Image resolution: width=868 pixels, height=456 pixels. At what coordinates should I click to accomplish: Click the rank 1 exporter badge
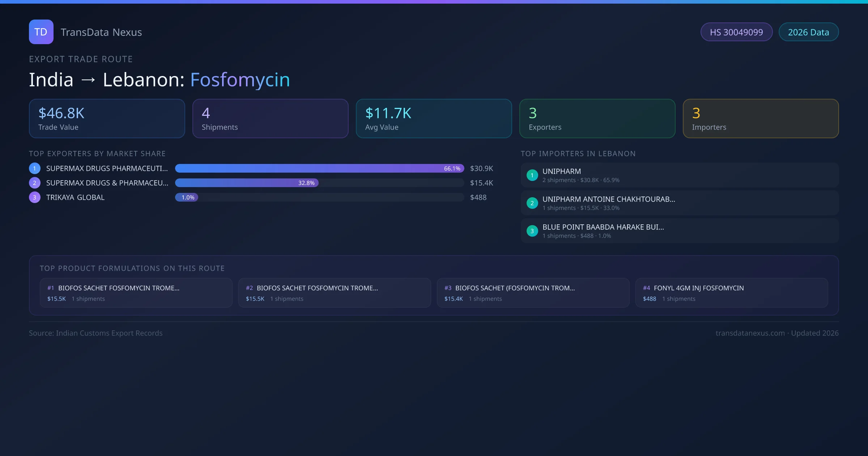tap(35, 168)
